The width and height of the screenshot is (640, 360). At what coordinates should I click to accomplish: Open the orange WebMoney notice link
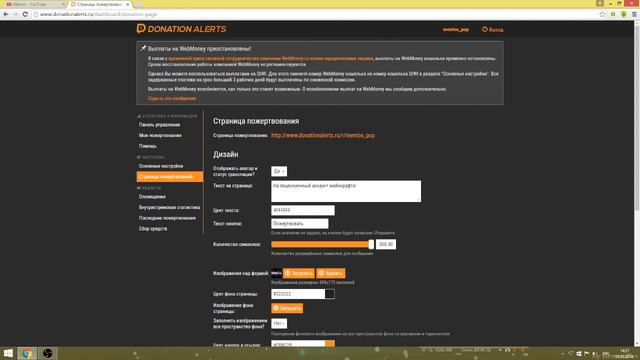(271, 58)
